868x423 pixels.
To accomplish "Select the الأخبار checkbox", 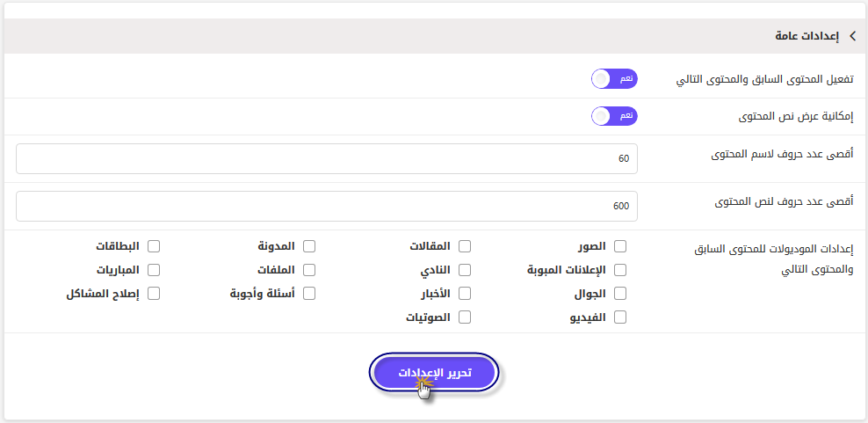I will (x=465, y=294).
